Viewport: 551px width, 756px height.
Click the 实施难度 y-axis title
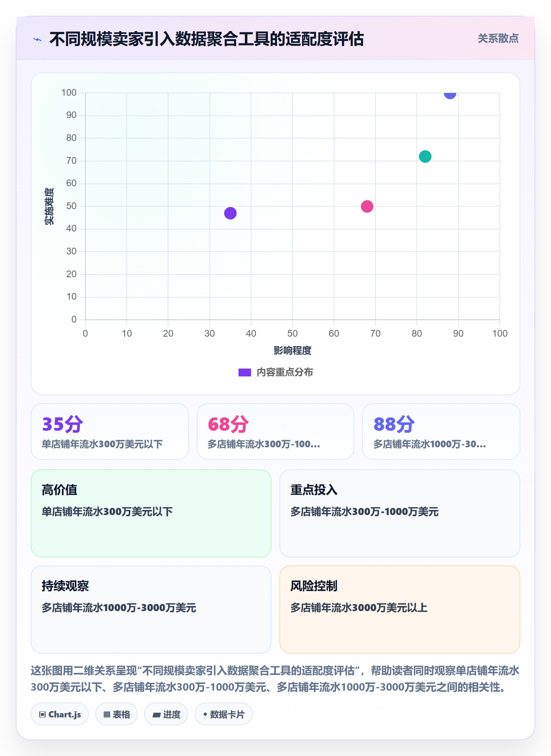coord(49,206)
